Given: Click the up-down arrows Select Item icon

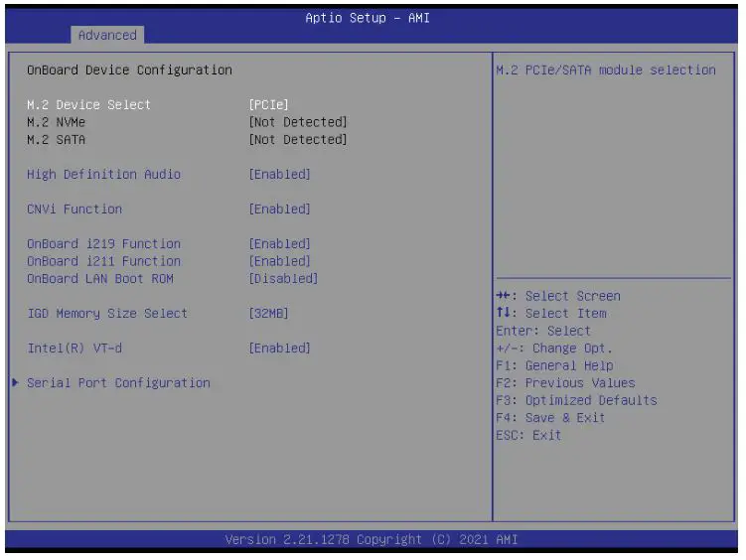Looking at the screenshot, I should pos(503,313).
